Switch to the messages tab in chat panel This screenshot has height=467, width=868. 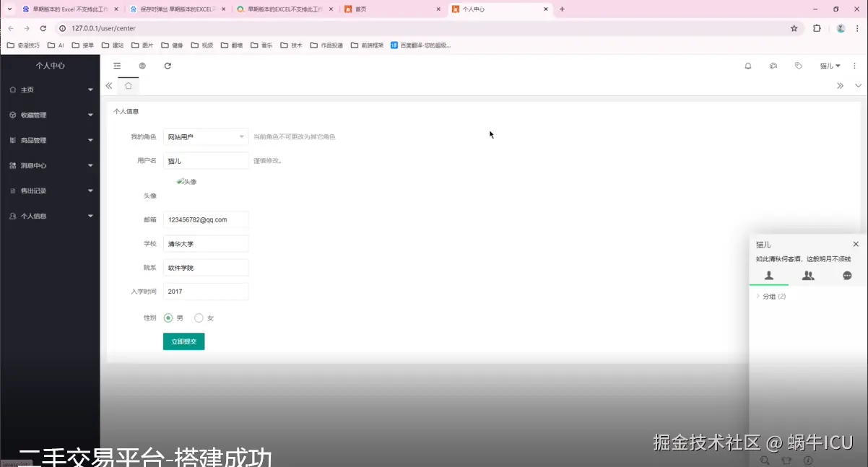click(847, 276)
